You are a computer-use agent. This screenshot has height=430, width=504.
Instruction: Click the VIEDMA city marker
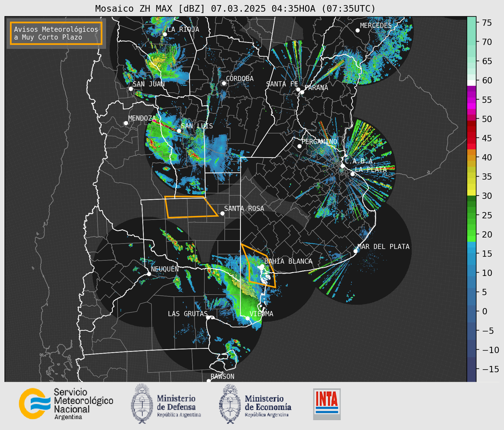(x=248, y=318)
